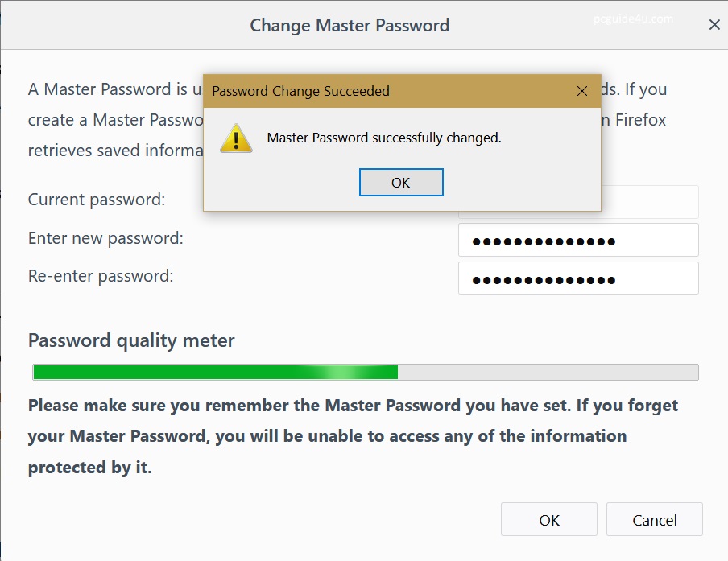Click the 'Password quality meter' heading
The width and height of the screenshot is (728, 561).
pyautogui.click(x=131, y=340)
